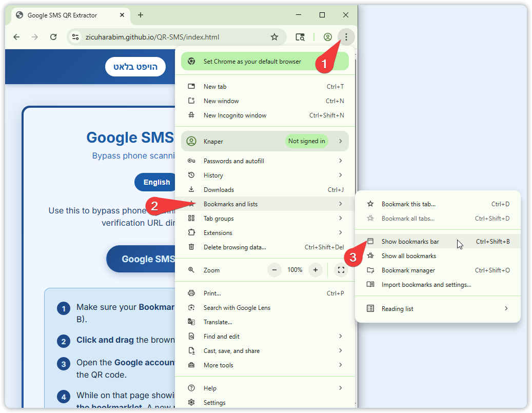Click the site information icon in address bar
The width and height of the screenshot is (532, 413).
(x=75, y=37)
